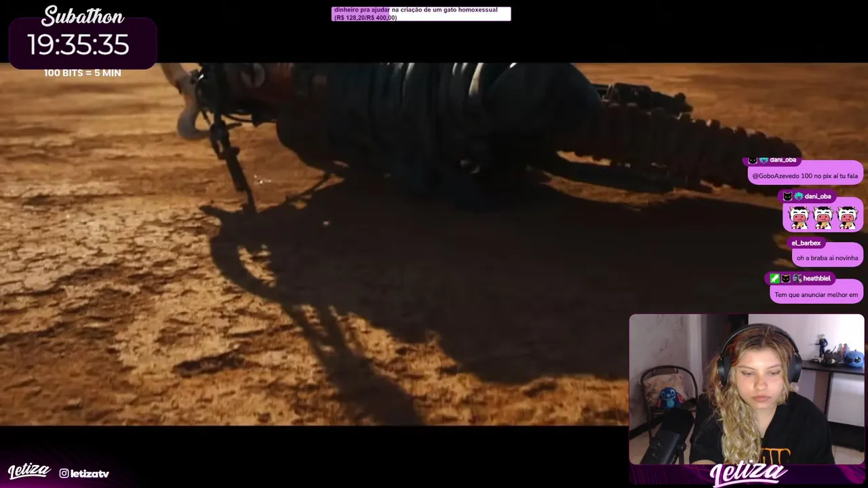Click the Subathon countdown timer 19:35:35
This screenshot has height=488, width=868.
pyautogui.click(x=78, y=45)
